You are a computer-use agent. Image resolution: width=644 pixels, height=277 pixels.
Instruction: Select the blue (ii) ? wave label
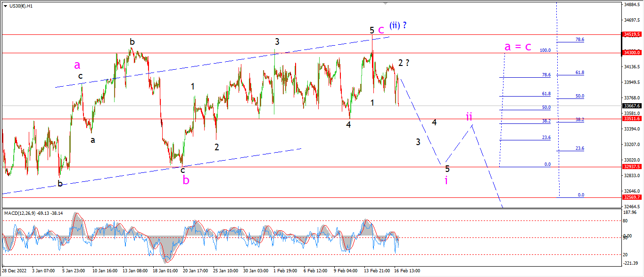tap(398, 25)
